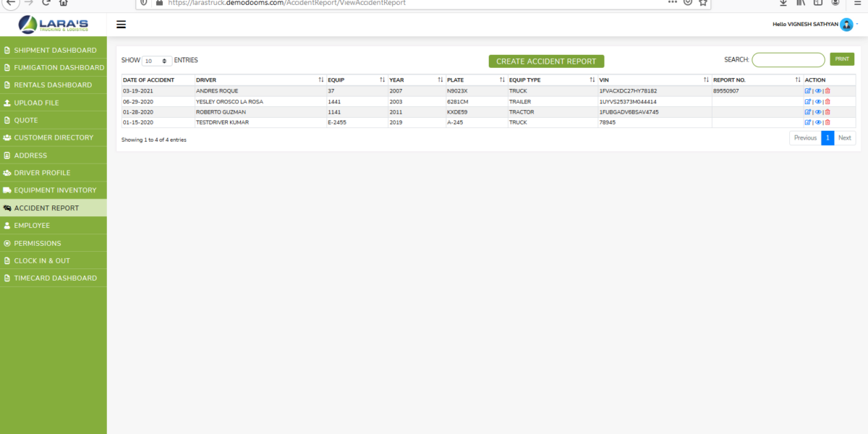868x434 pixels.
Task: Toggle the hamburger sidebar menu
Action: coord(121,25)
